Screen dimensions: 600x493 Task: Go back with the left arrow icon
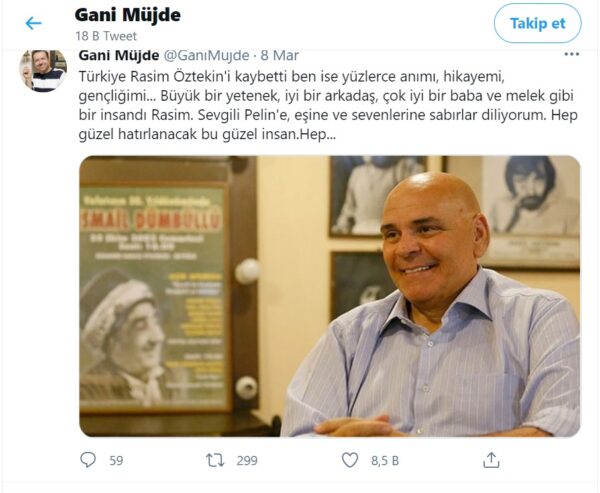pyautogui.click(x=33, y=23)
